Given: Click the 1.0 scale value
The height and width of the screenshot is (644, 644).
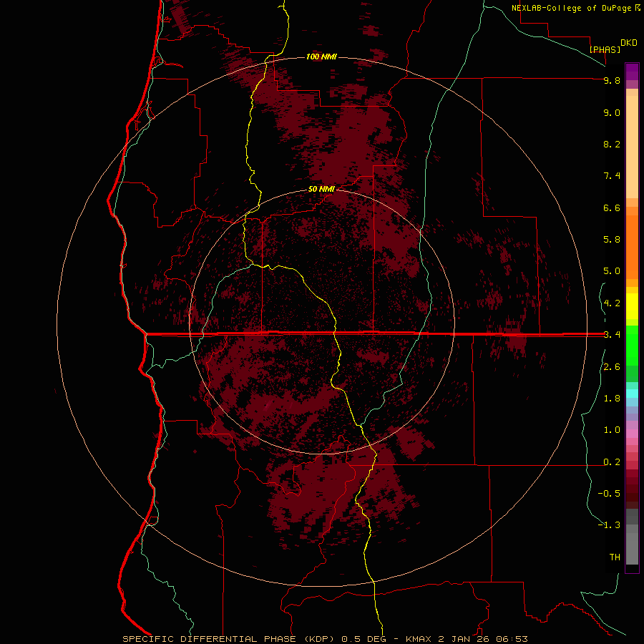Looking at the screenshot, I should pos(612,431).
